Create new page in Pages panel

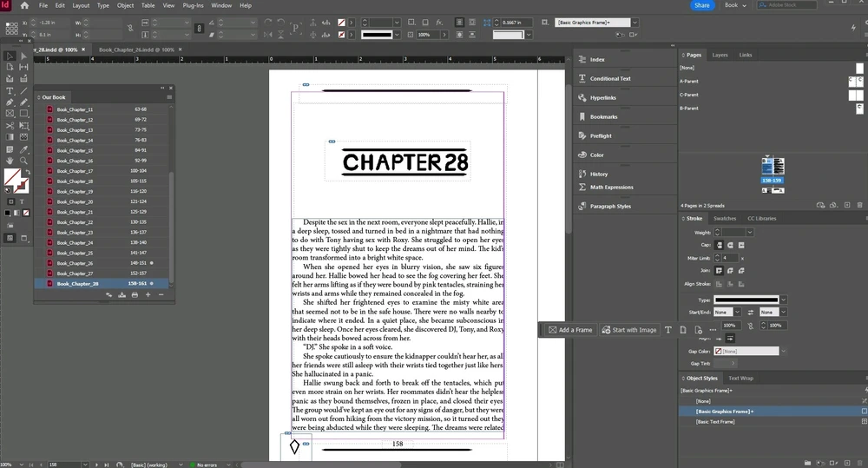847,205
